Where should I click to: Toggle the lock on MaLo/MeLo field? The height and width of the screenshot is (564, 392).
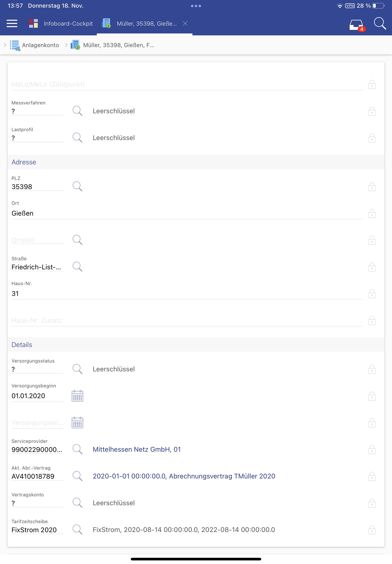click(372, 84)
